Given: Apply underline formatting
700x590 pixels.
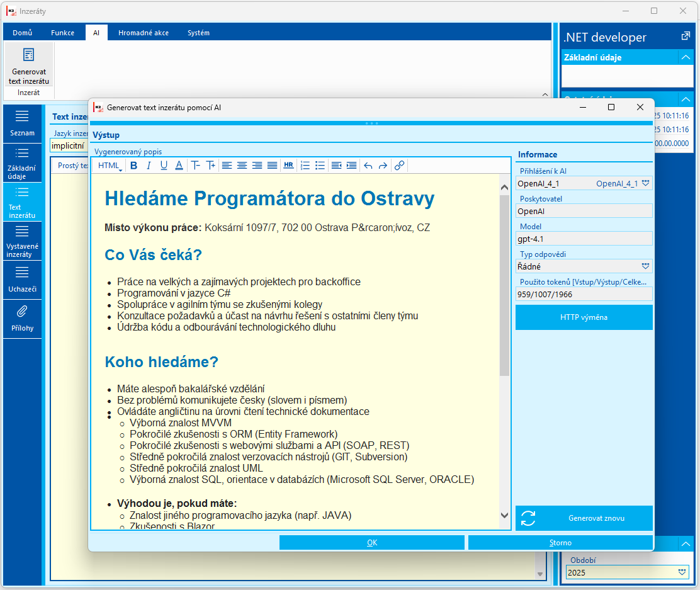Looking at the screenshot, I should coord(164,166).
